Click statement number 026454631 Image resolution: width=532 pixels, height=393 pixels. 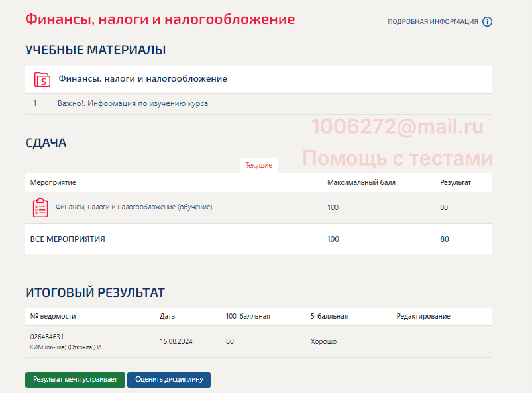point(47,337)
